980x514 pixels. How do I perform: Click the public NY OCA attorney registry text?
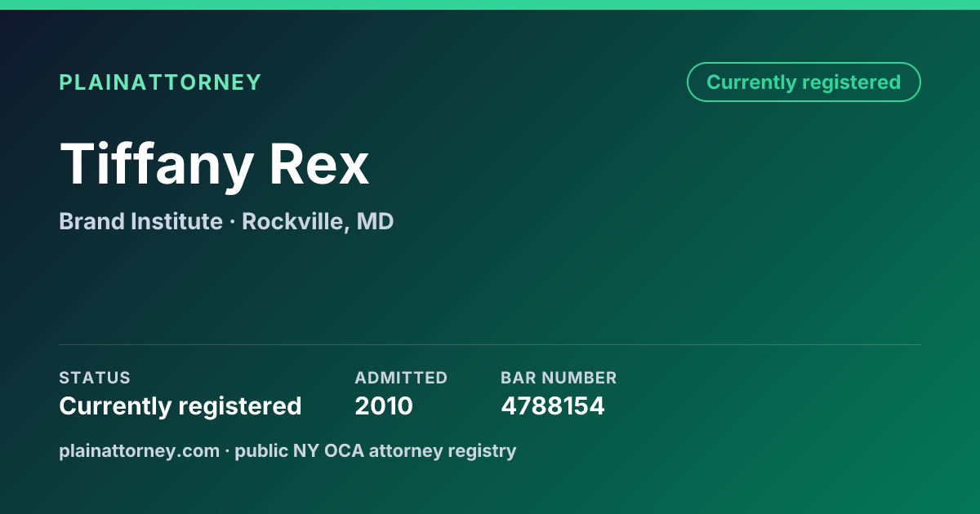pyautogui.click(x=376, y=450)
